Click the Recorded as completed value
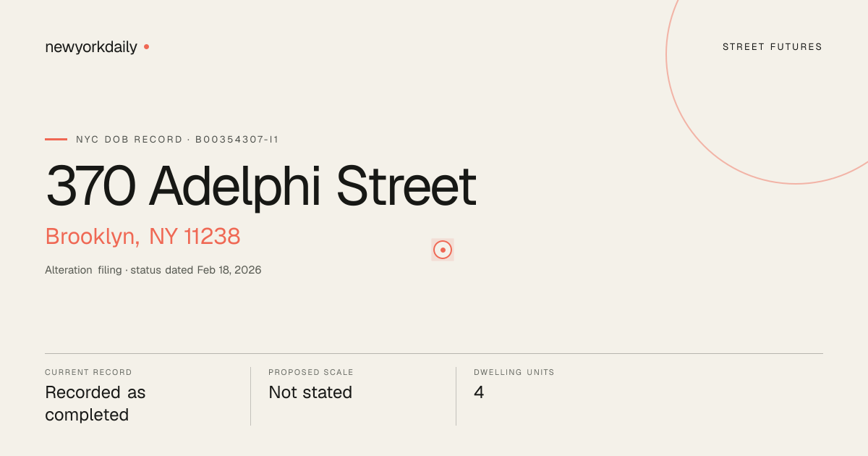 [x=95, y=404]
